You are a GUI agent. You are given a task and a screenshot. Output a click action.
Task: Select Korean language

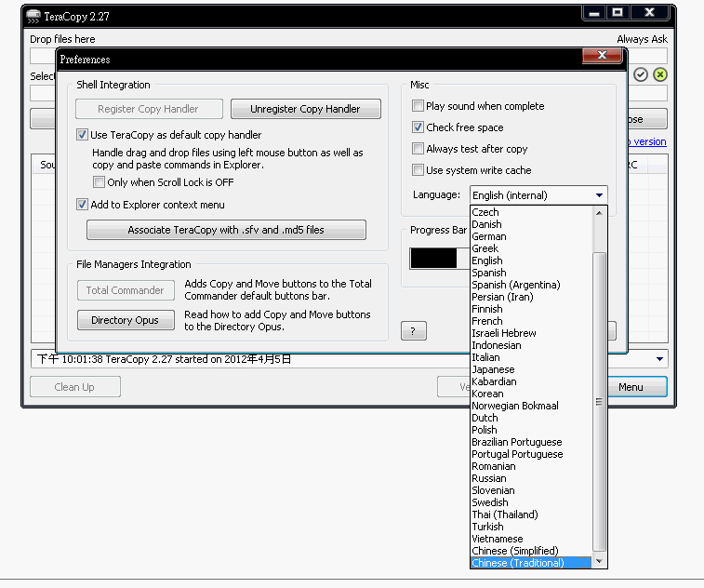tap(531, 394)
